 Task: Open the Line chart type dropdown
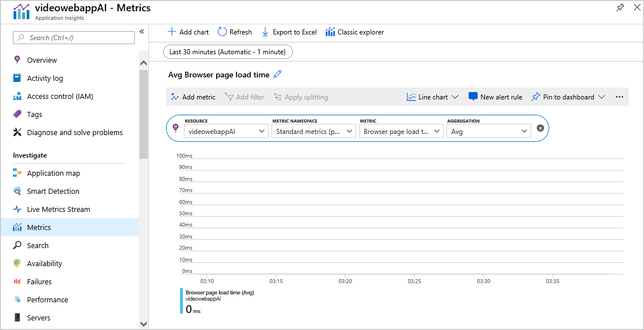pos(432,97)
